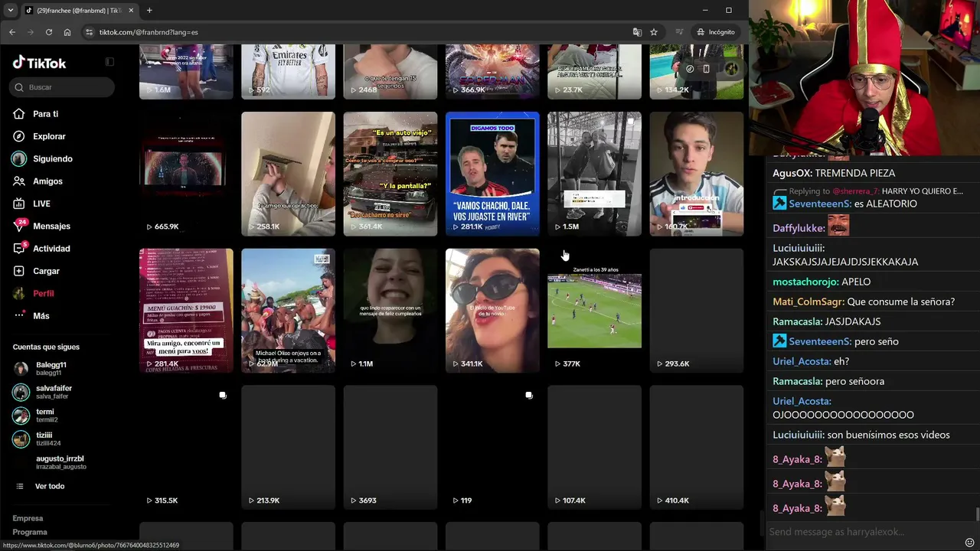980x551 pixels.
Task: Click the TikTok logo in the sidebar
Action: coord(40,63)
